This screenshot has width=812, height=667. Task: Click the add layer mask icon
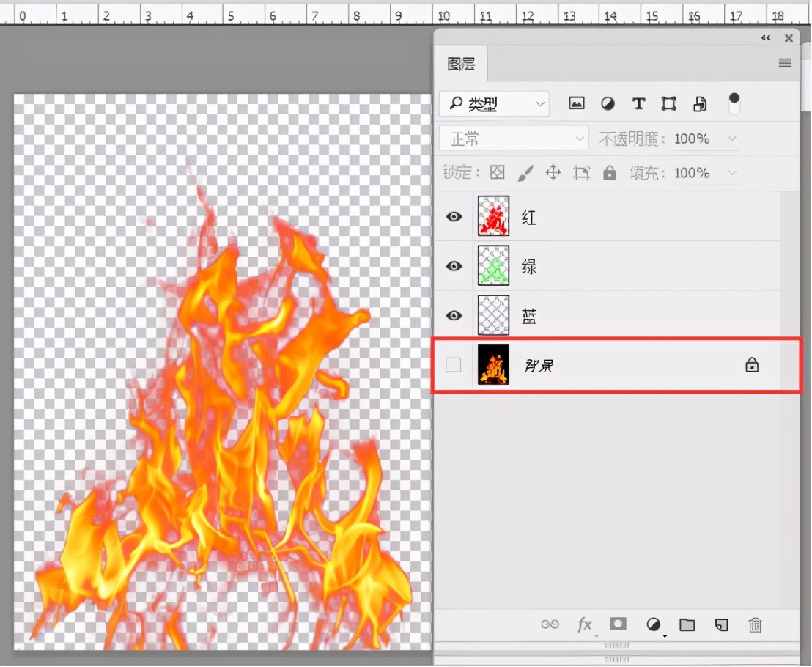618,624
